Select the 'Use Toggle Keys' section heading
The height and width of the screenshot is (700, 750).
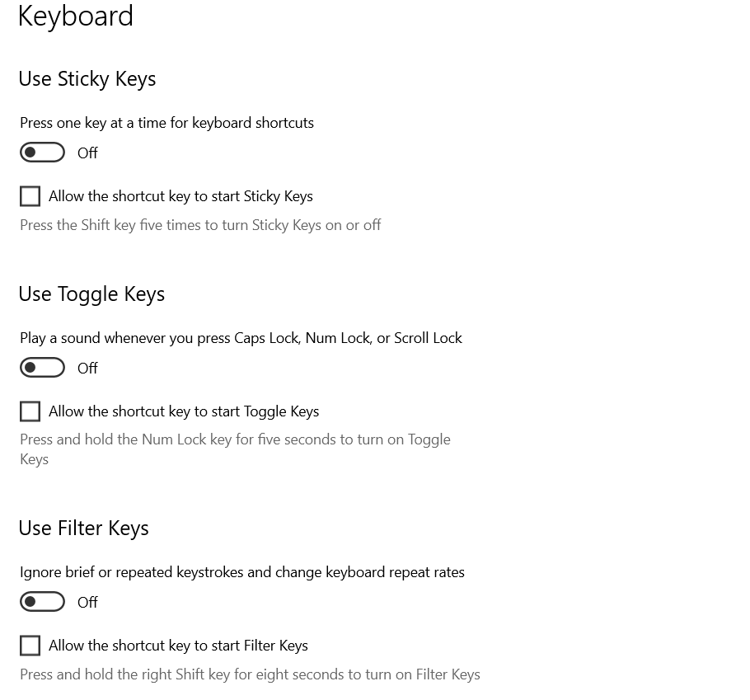[91, 293]
